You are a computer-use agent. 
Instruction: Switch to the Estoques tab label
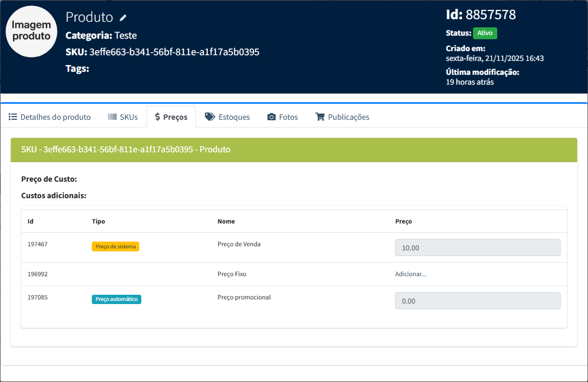point(234,117)
